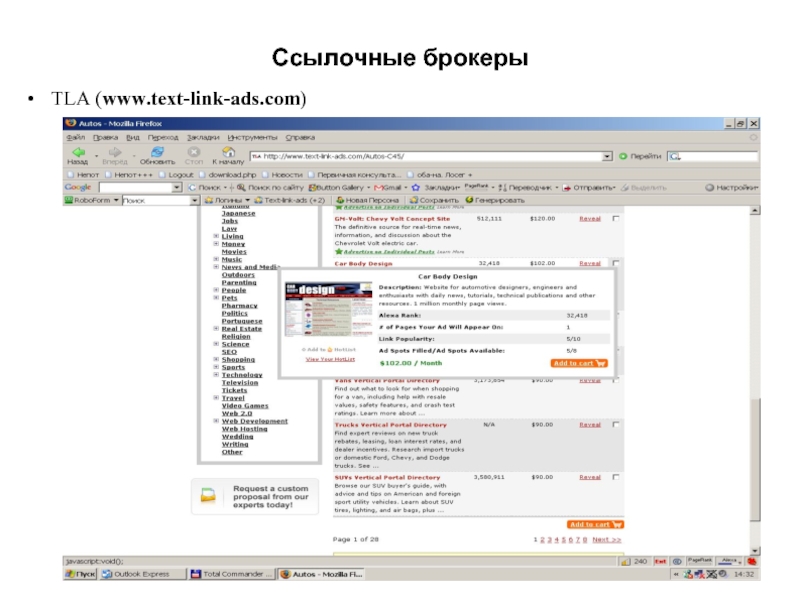Image resolution: width=800 pixels, height=600 pixels.
Task: Click the Bookmarks star (Закладки) icon
Action: tap(416, 187)
